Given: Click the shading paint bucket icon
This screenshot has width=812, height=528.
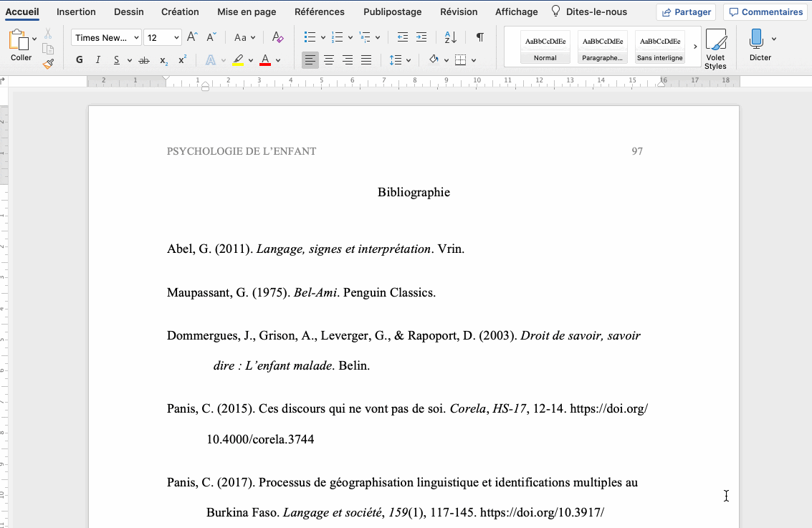Looking at the screenshot, I should [434, 60].
